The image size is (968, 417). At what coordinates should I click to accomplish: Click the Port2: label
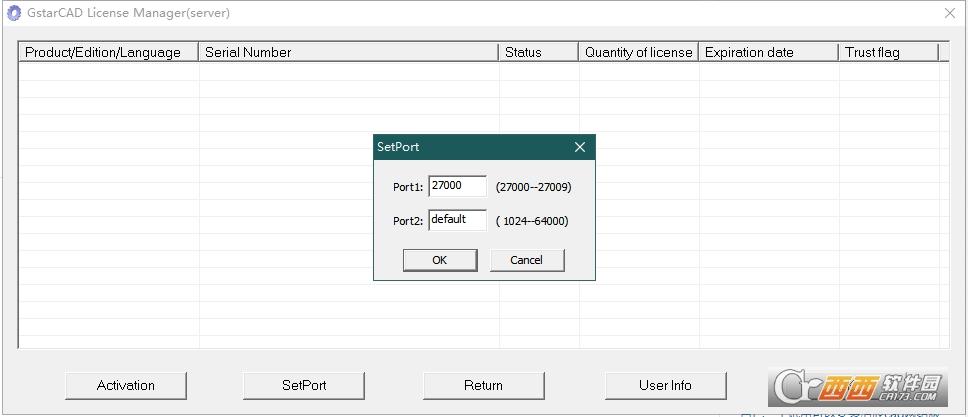tap(408, 221)
